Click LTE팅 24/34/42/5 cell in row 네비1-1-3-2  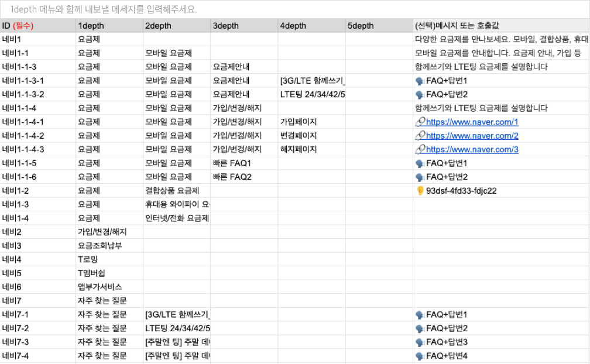[311, 94]
